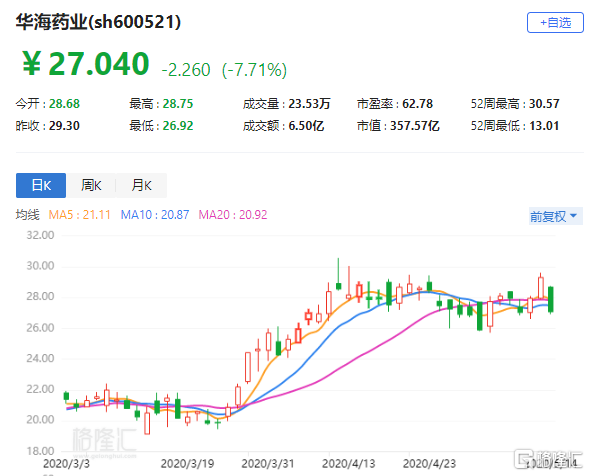Switch to the 月K monthly chart tab

tap(141, 185)
